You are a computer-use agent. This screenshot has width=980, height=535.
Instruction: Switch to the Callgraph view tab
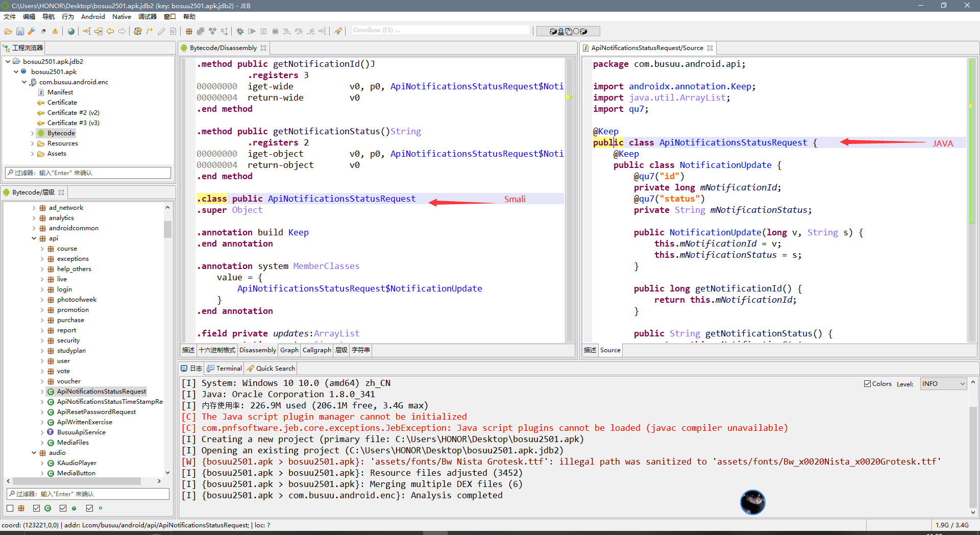point(317,350)
